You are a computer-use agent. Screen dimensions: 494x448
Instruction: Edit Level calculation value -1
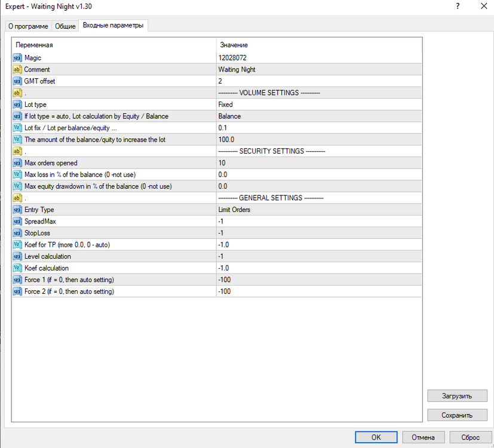319,256
